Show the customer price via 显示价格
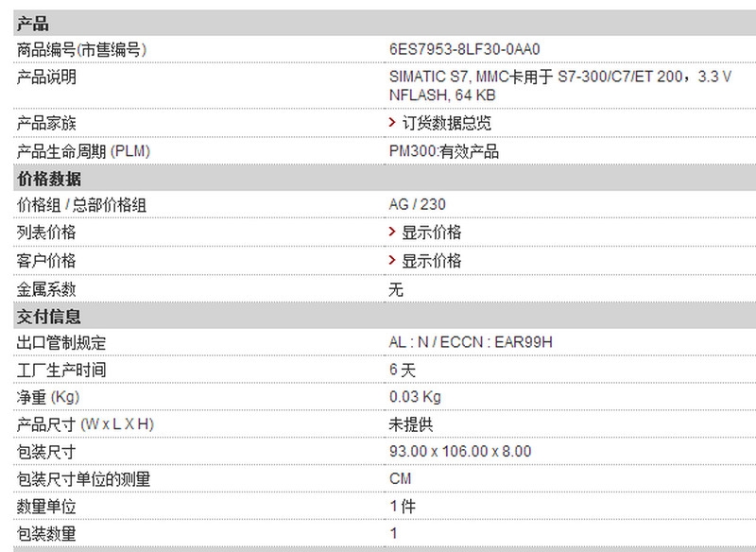756x552 pixels. [x=432, y=261]
